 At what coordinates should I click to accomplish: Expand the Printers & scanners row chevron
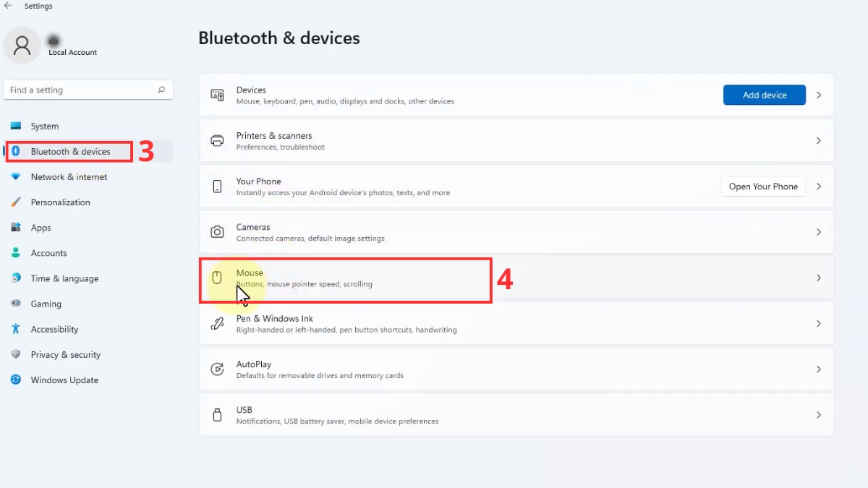tap(819, 140)
